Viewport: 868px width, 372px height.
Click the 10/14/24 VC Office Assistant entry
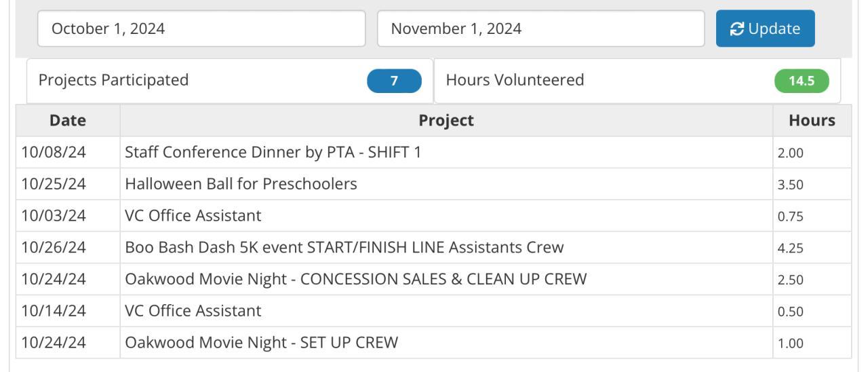pyautogui.click(x=193, y=312)
